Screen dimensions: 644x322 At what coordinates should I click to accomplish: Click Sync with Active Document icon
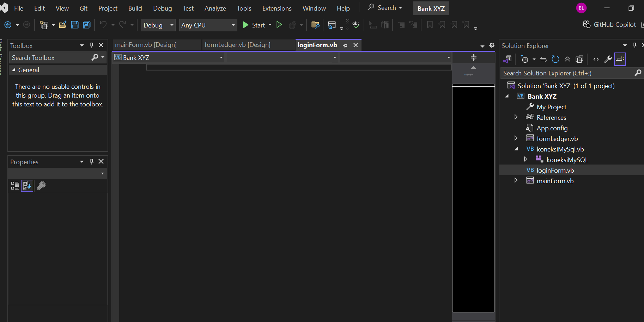(x=543, y=59)
